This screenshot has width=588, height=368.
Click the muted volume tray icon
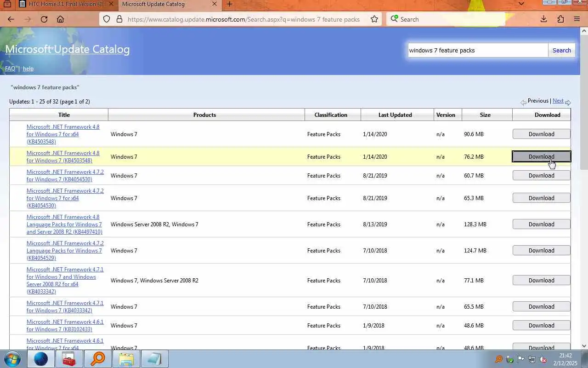(x=543, y=359)
